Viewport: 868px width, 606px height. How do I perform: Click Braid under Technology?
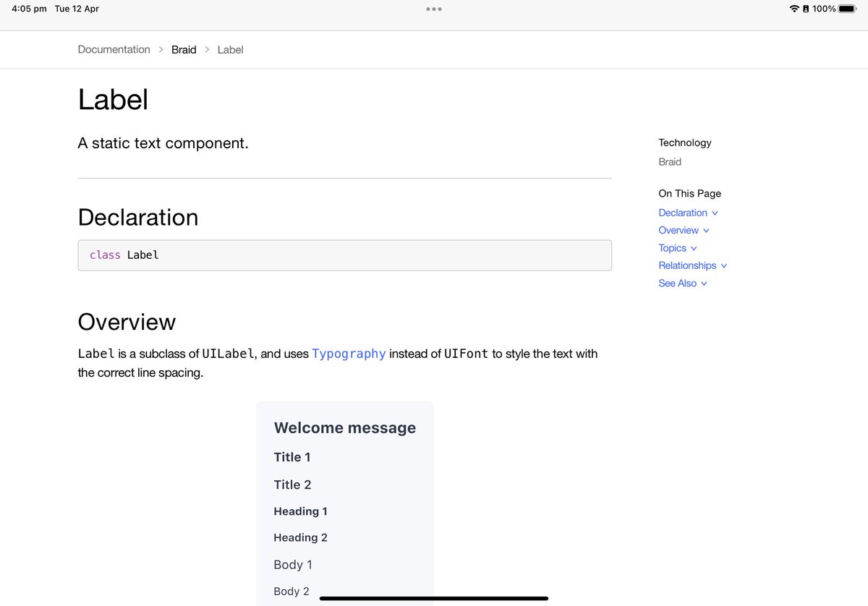[670, 162]
